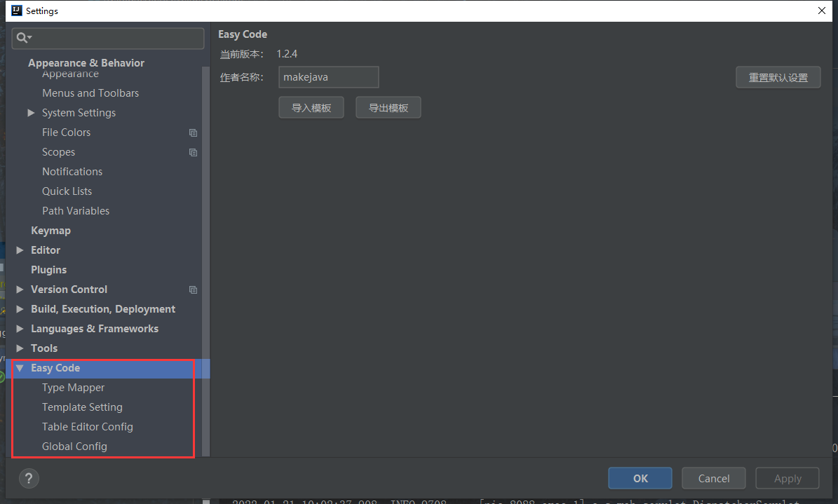Click the settings tree vertical scrollbar
838x504 pixels.
pyautogui.click(x=205, y=262)
